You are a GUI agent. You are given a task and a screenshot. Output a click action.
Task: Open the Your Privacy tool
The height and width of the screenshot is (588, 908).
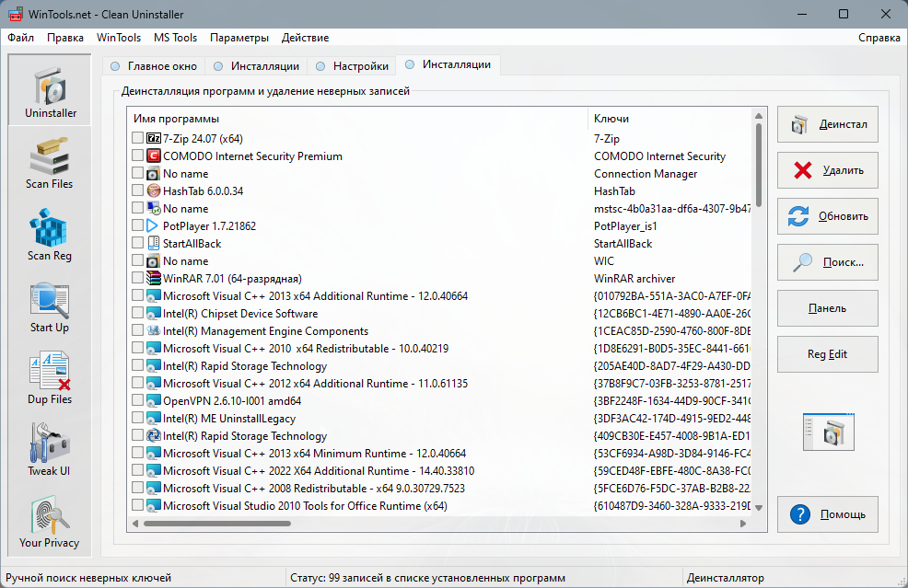50,522
